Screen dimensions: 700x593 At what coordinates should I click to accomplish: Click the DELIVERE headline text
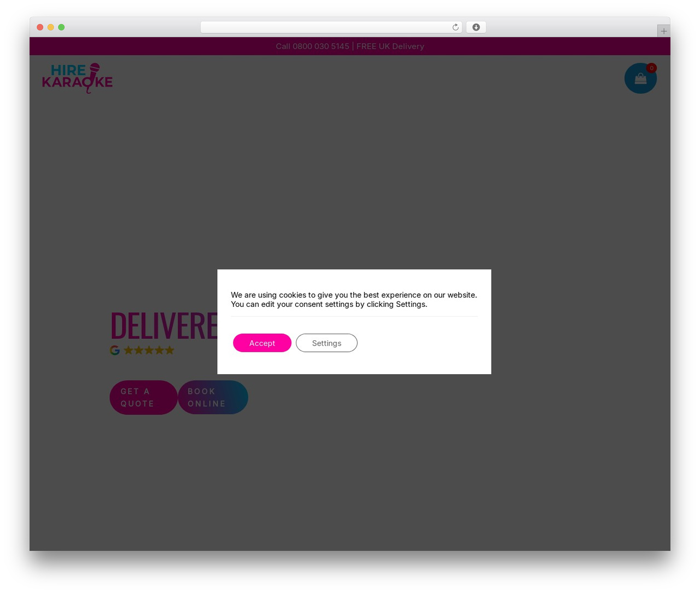(x=164, y=326)
